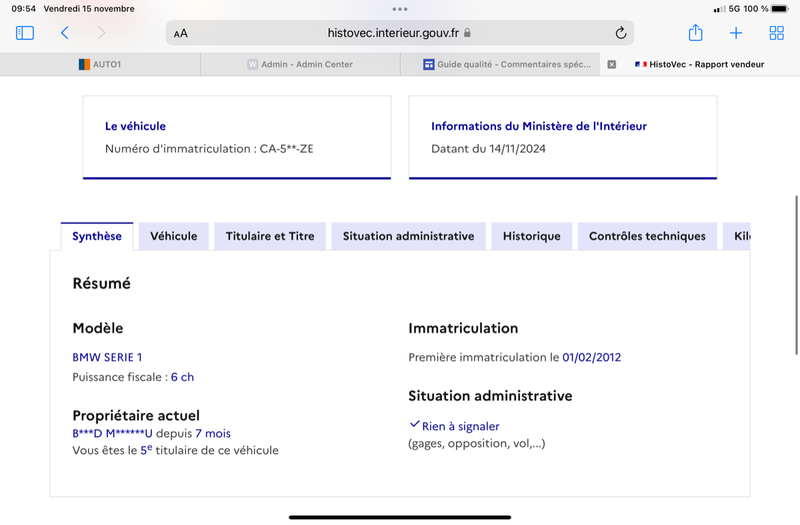Click the plate number CA-5**-ZE line
This screenshot has width=800, height=525.
coord(209,149)
